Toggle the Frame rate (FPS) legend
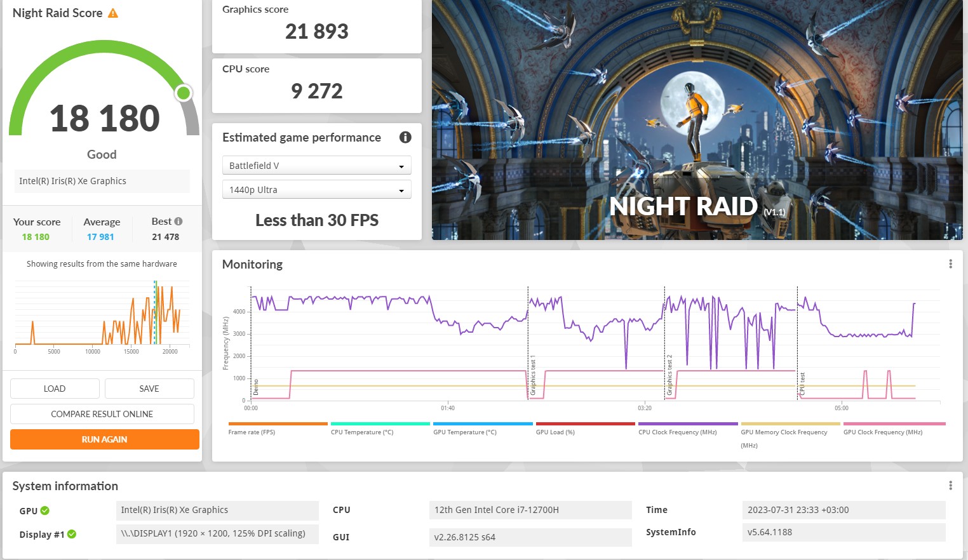The height and width of the screenshot is (560, 968). click(x=278, y=429)
